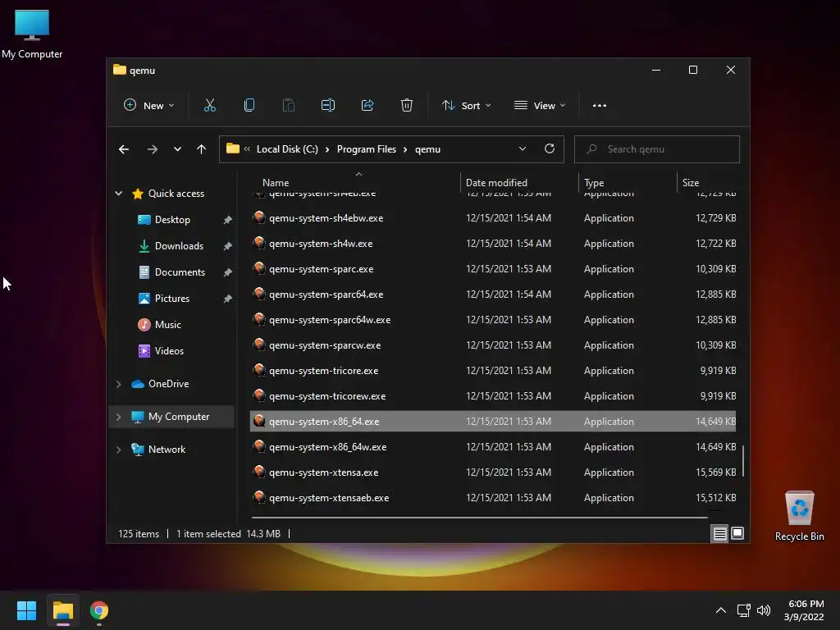Click the Paste clipboard icon
Image resolution: width=840 pixels, height=630 pixels.
pos(288,106)
